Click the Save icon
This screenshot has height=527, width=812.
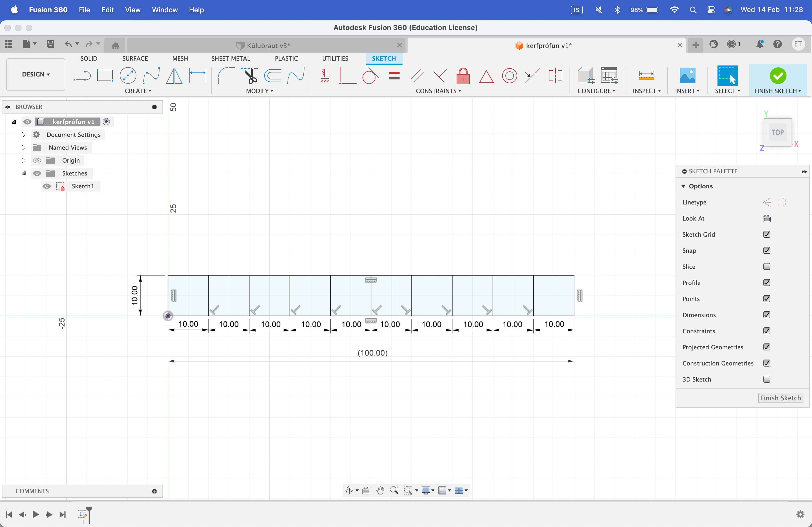pyautogui.click(x=50, y=44)
